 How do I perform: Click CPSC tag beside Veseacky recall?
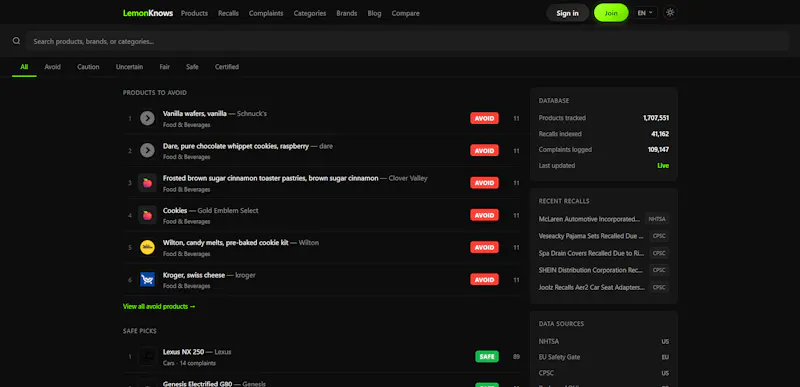(659, 236)
